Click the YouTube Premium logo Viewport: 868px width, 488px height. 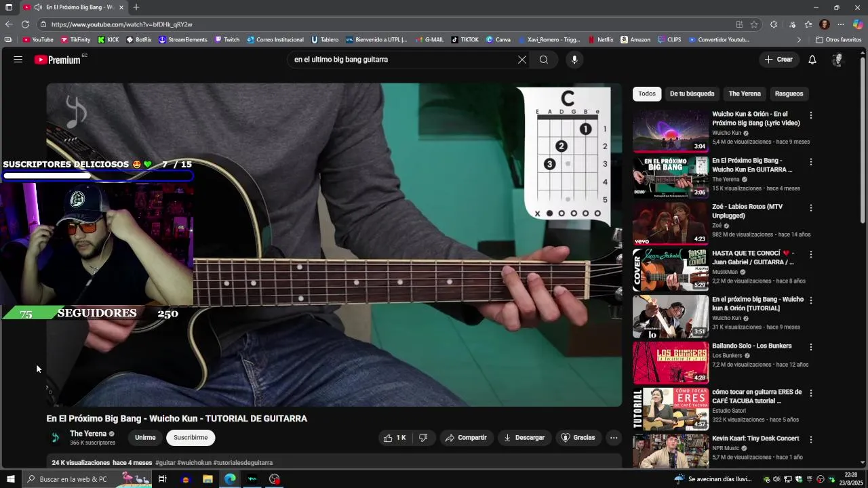point(58,60)
